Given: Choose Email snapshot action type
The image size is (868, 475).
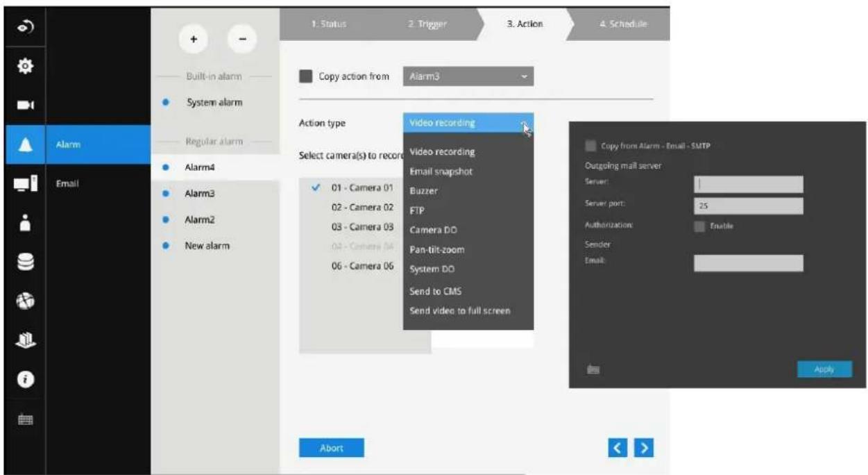Looking at the screenshot, I should [x=441, y=171].
